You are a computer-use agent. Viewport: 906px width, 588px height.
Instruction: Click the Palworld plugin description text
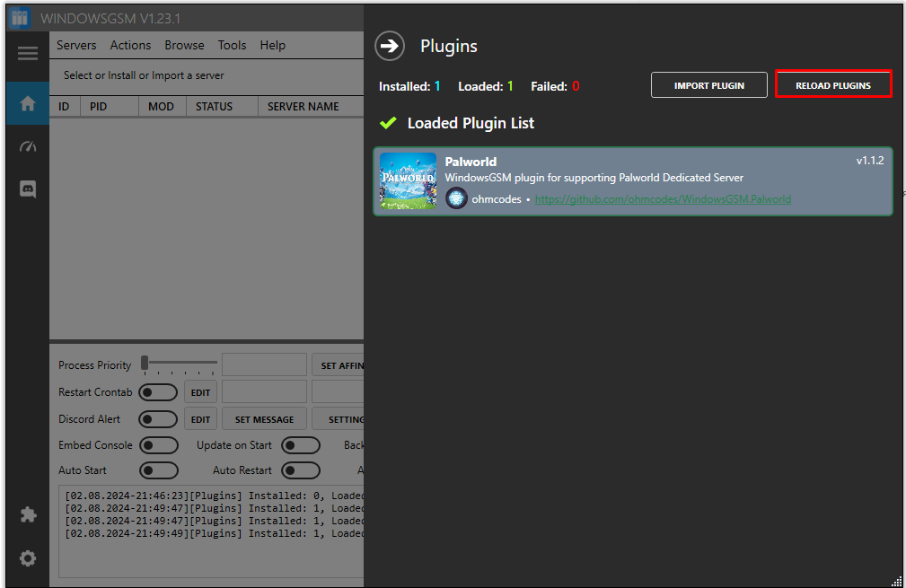(594, 178)
